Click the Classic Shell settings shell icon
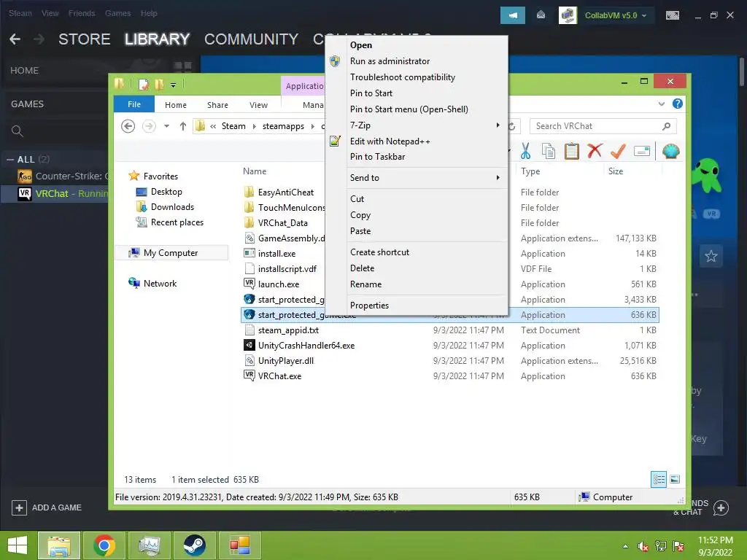Image resolution: width=747 pixels, height=560 pixels. click(x=671, y=152)
